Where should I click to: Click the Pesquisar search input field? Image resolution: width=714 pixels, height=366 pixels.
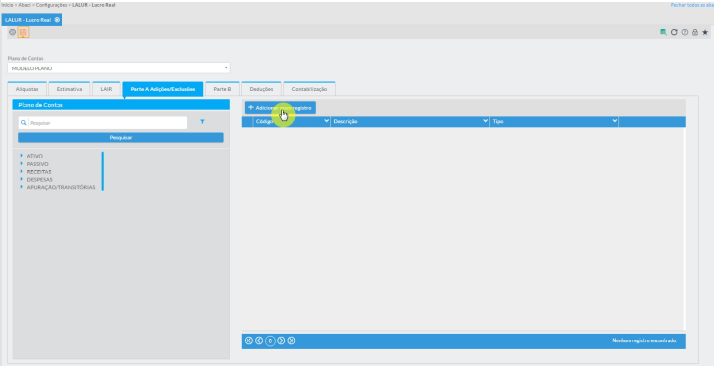click(x=107, y=123)
